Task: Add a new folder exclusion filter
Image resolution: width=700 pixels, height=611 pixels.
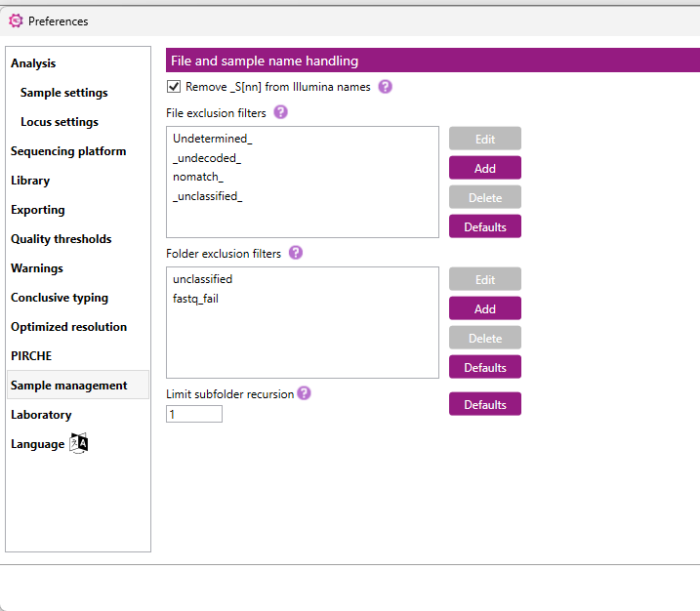Action: (485, 308)
